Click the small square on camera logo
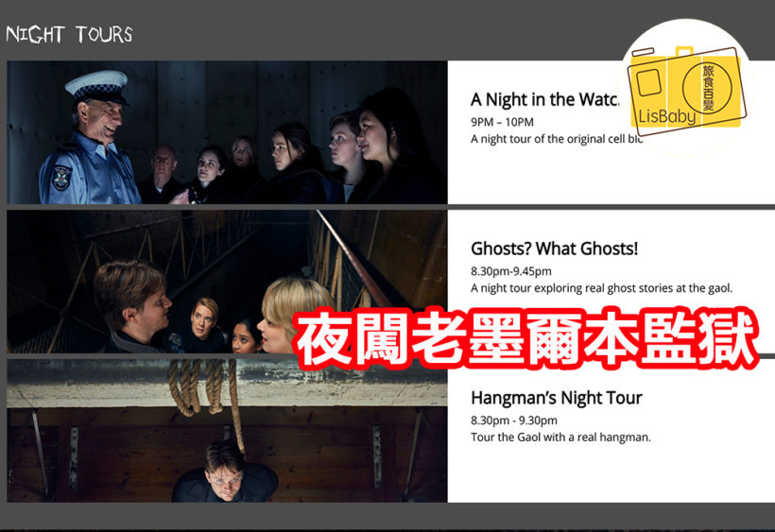Image resolution: width=775 pixels, height=532 pixels. coord(648,82)
